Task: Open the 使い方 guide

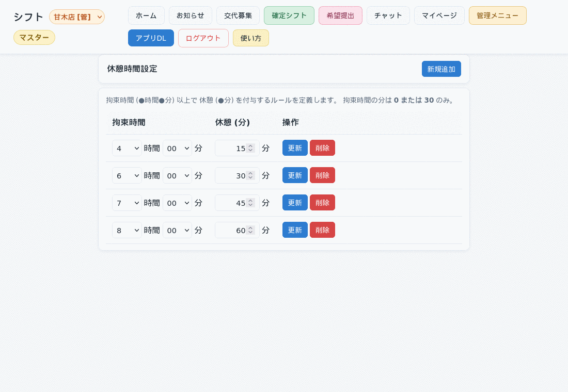Action: (x=250, y=38)
